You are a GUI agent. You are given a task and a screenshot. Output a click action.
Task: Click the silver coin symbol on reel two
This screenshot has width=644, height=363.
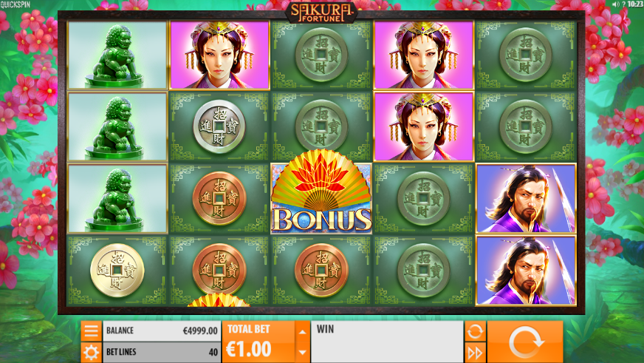[x=219, y=126]
